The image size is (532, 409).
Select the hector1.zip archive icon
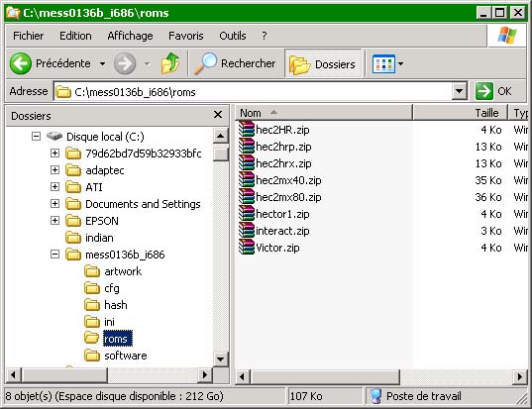click(x=247, y=214)
